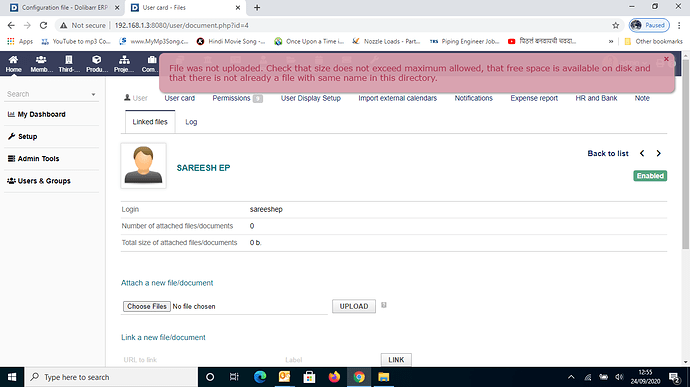Open Setup in sidebar
Viewport: 690px width, 387px height.
[x=23, y=136]
